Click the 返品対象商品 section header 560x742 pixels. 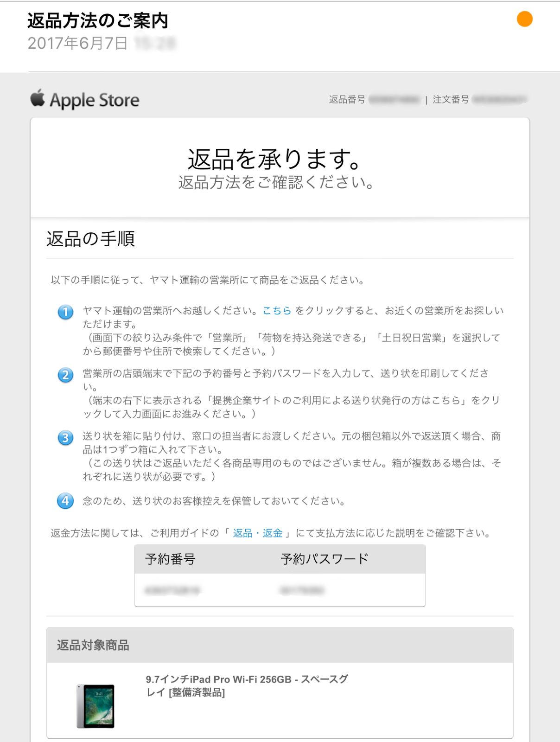93,645
